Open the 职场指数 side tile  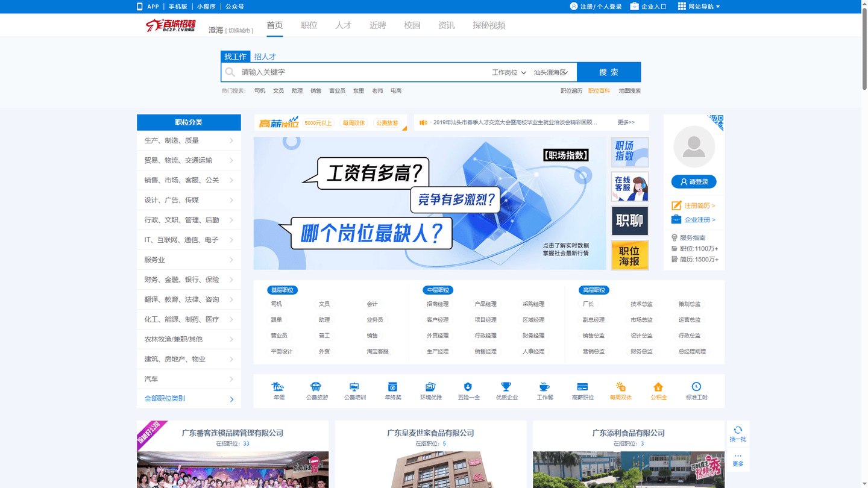(630, 152)
